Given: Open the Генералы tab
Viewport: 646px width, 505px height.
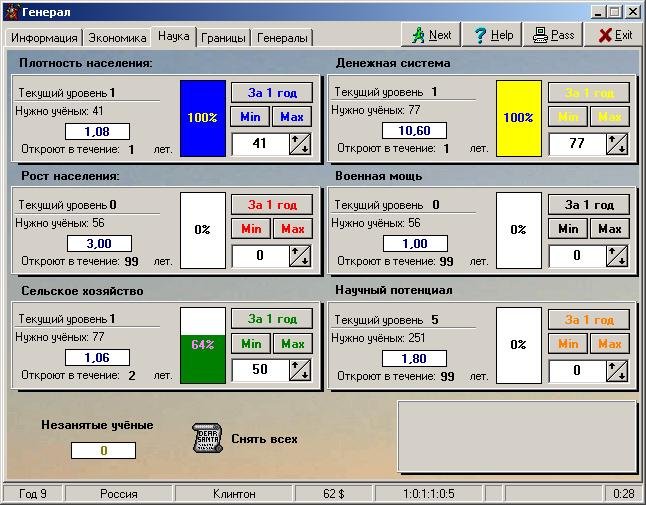Looking at the screenshot, I should (x=282, y=38).
